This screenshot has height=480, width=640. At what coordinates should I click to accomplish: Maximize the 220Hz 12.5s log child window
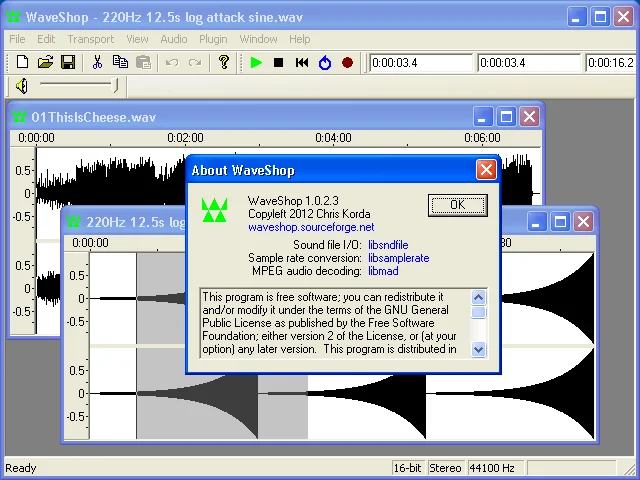(x=560, y=222)
